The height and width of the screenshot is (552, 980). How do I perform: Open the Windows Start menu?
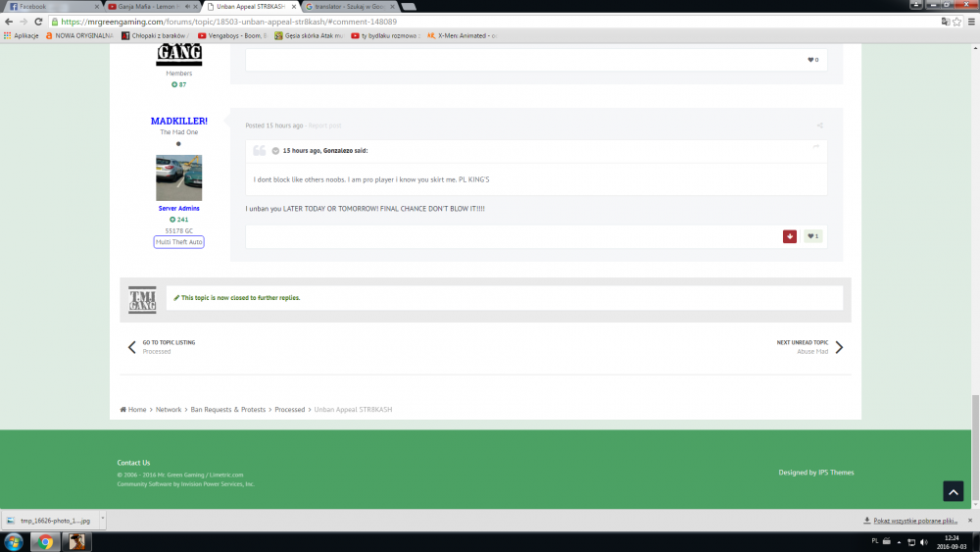(14, 541)
